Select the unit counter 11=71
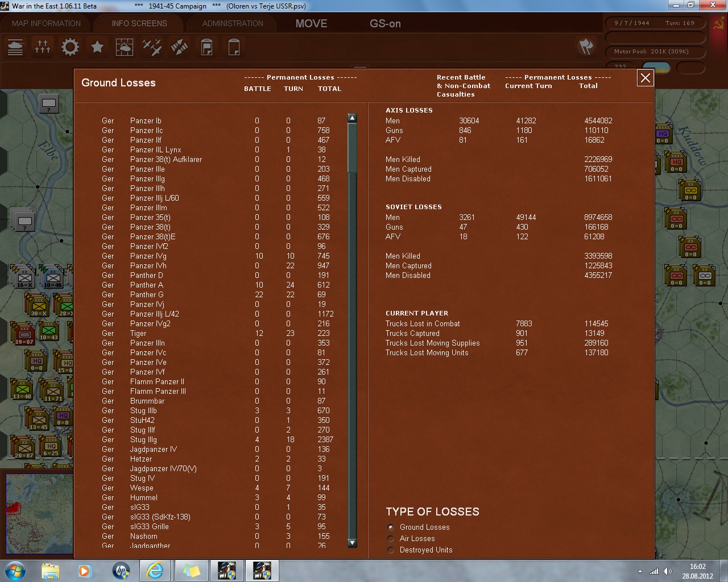The image size is (728, 582). pos(53,392)
